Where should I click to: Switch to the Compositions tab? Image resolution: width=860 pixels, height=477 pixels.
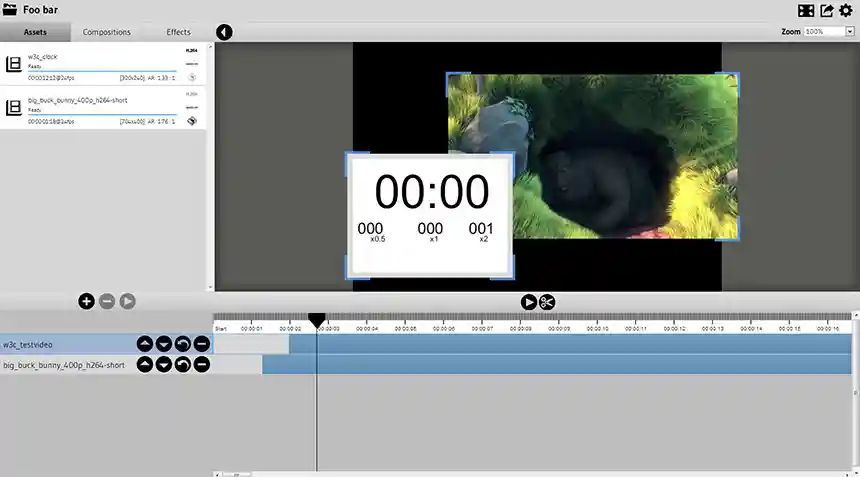click(106, 32)
